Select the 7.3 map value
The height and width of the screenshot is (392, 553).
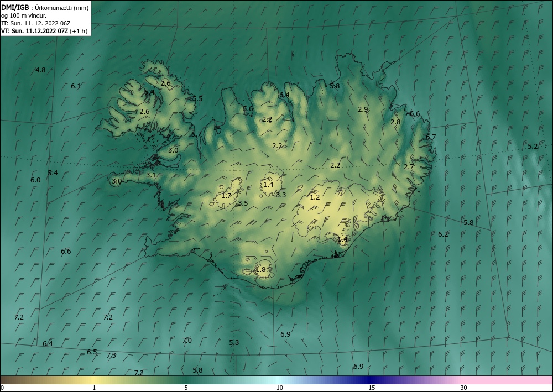point(111,356)
